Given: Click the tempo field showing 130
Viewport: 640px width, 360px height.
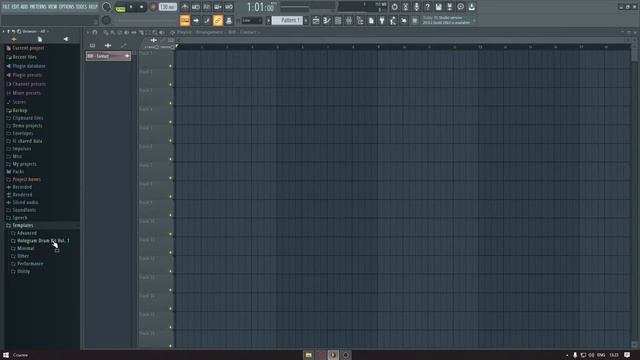Looking at the screenshot, I should click(x=167, y=7).
